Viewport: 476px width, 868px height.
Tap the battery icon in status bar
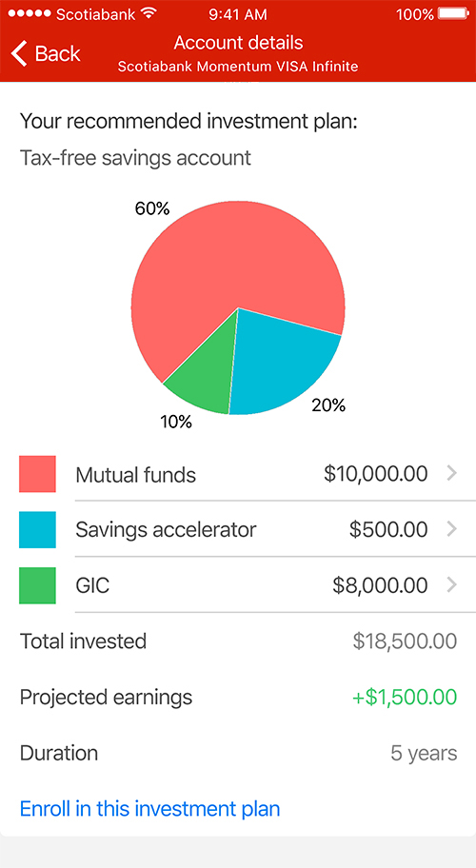(x=453, y=14)
